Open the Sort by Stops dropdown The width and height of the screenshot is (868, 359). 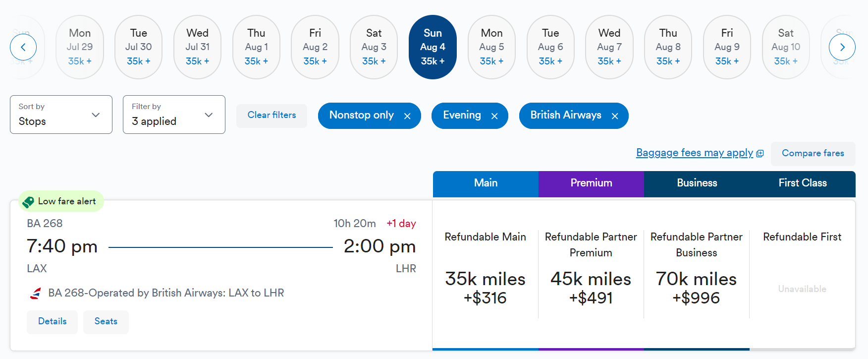point(60,115)
